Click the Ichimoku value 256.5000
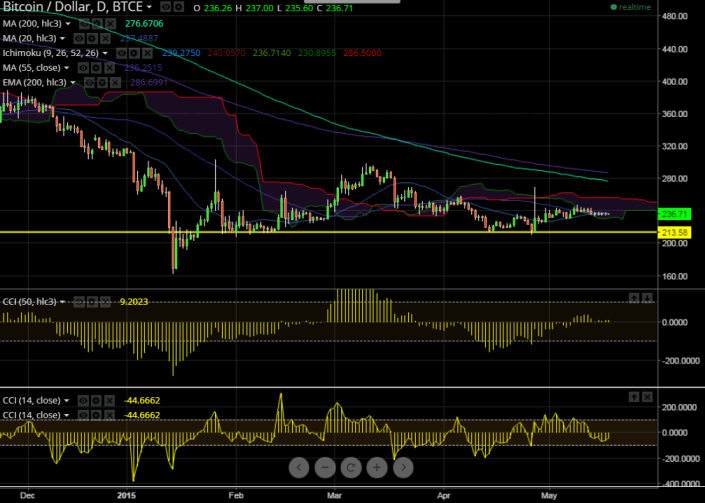The width and height of the screenshot is (705, 503). (362, 53)
